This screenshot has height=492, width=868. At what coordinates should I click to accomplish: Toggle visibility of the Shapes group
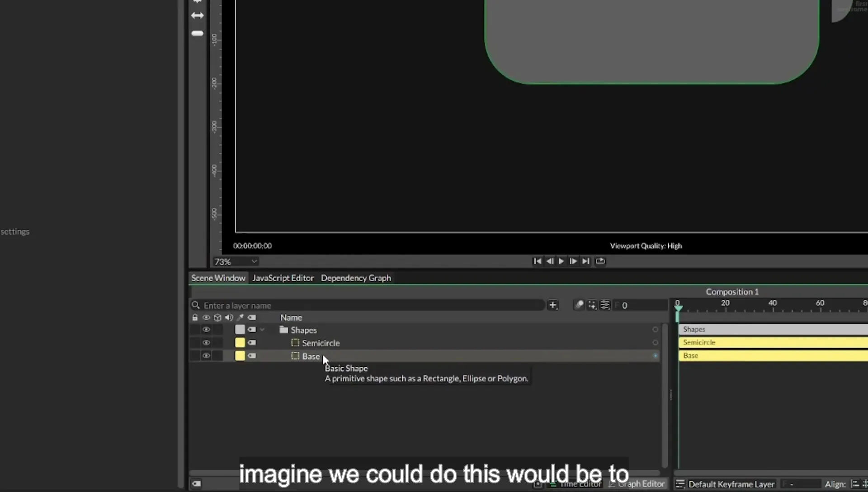206,330
